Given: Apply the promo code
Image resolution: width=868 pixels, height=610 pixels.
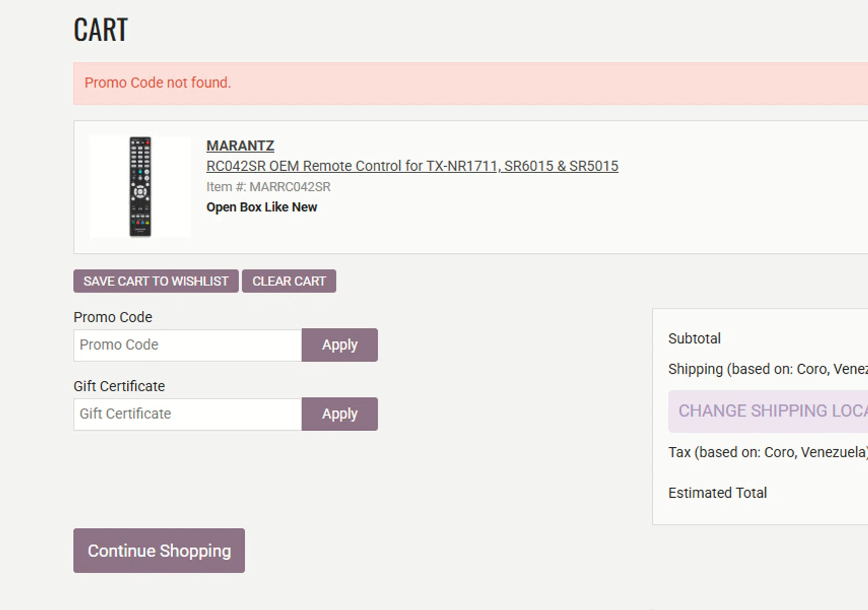Looking at the screenshot, I should pos(340,345).
